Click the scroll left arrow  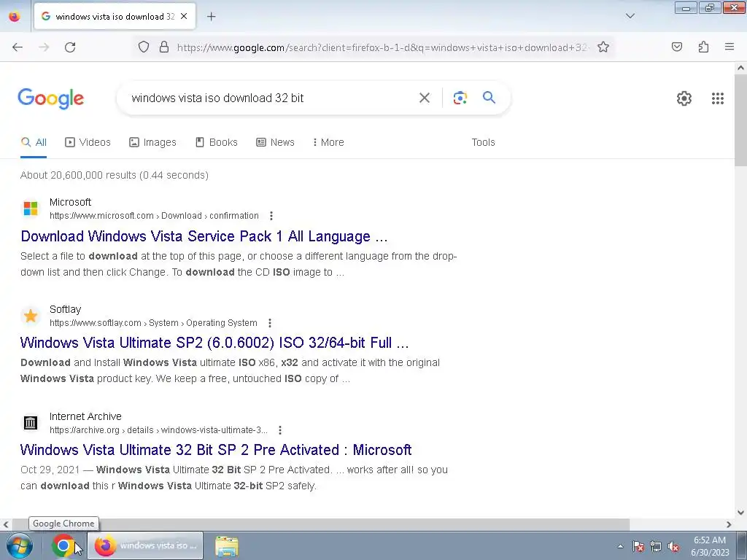[6, 524]
